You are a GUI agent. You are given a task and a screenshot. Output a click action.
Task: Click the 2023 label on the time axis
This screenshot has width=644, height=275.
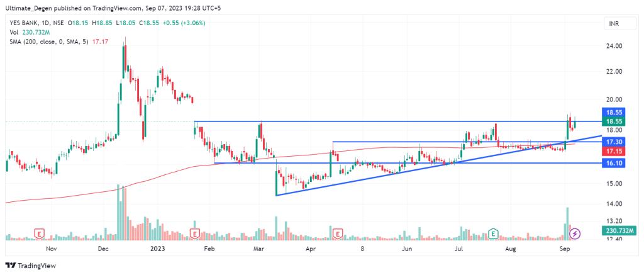coord(157,249)
